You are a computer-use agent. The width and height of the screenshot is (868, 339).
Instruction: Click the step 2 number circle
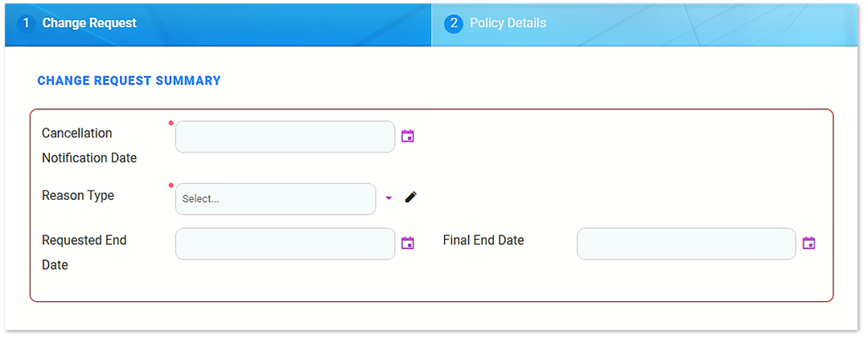[x=453, y=23]
